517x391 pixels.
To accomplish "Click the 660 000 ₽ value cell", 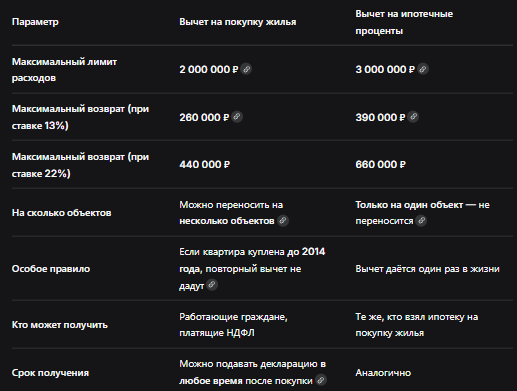I will pos(380,164).
